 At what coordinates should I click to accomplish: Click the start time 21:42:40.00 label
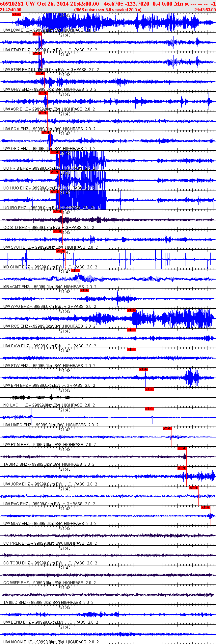pos(11,10)
